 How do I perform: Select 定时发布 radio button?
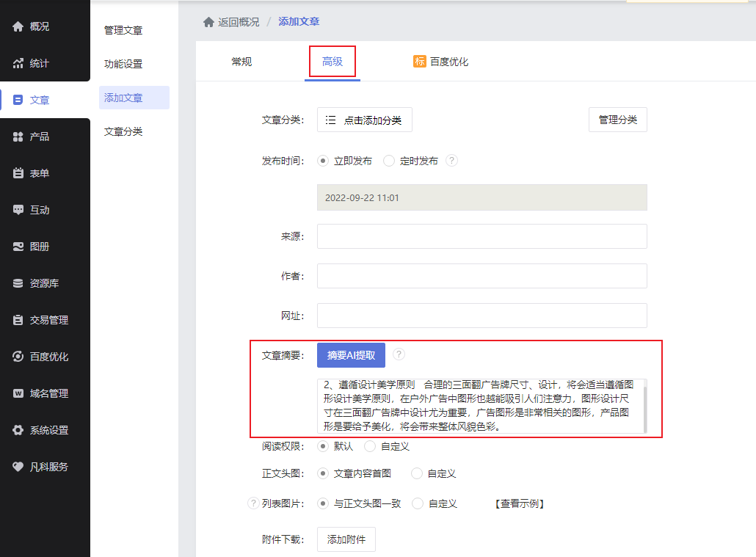pos(388,161)
